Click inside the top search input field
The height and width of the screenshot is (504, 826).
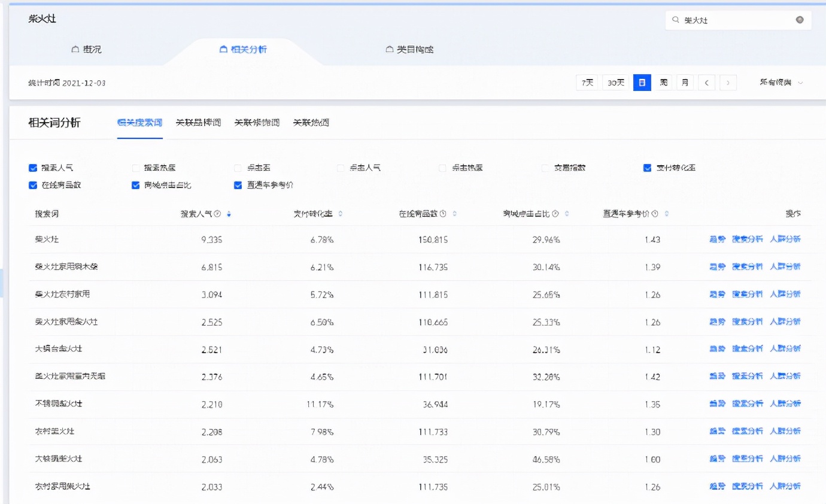coord(736,20)
